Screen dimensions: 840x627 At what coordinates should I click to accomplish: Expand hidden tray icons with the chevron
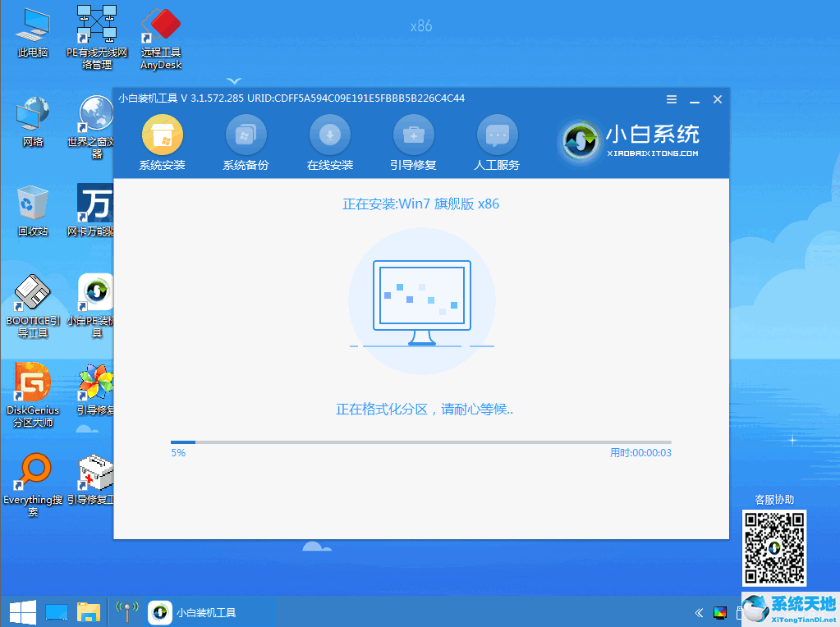pos(699,612)
